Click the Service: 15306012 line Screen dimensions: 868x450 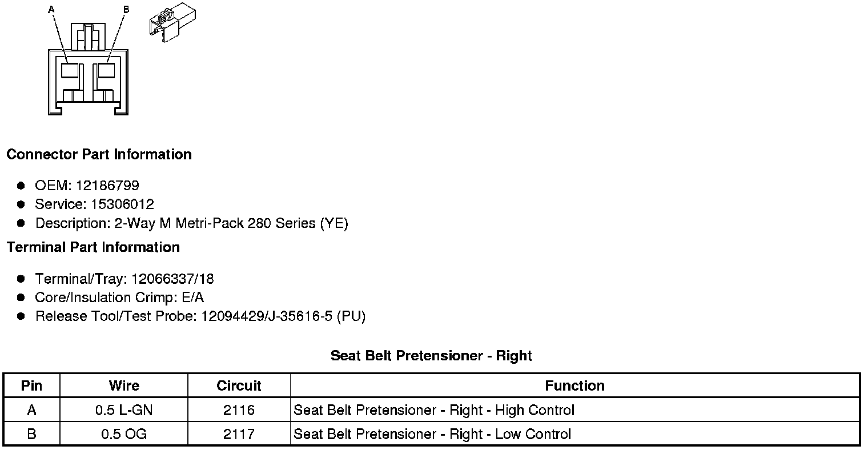click(x=94, y=204)
